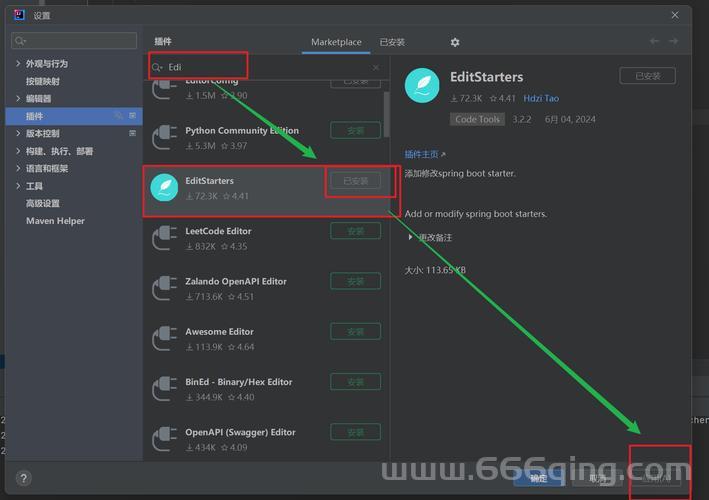Viewport: 709px width, 500px height.
Task: Click the large EditStarters logo in details pane
Action: tap(422, 85)
